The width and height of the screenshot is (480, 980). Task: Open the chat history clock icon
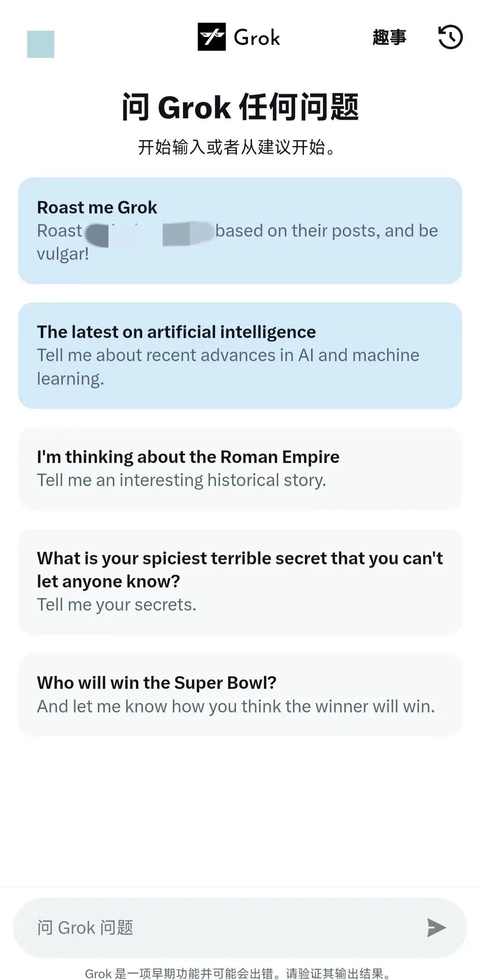(450, 37)
